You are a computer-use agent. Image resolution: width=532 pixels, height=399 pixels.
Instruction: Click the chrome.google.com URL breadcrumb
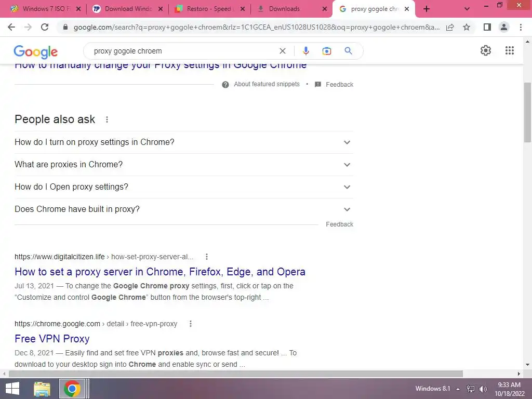[96, 324]
